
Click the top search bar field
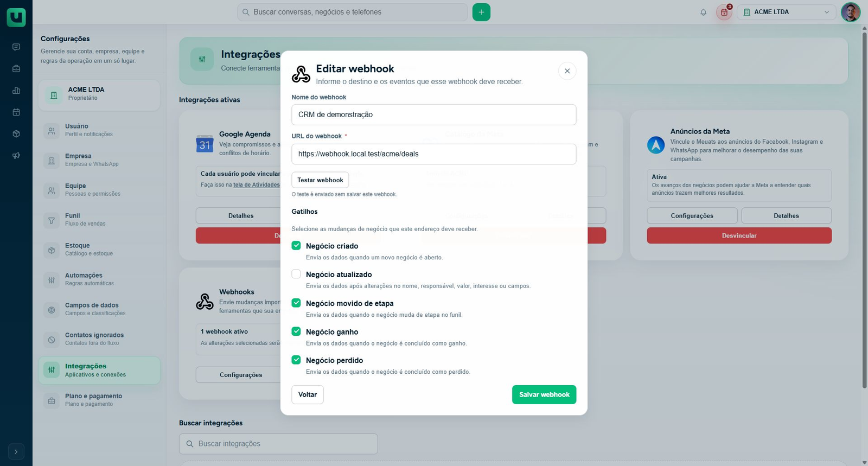pos(353,12)
